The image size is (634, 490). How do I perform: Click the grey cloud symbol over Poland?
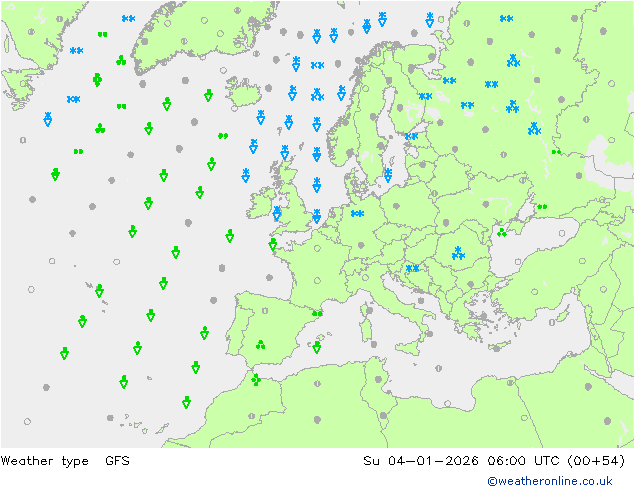click(x=396, y=206)
